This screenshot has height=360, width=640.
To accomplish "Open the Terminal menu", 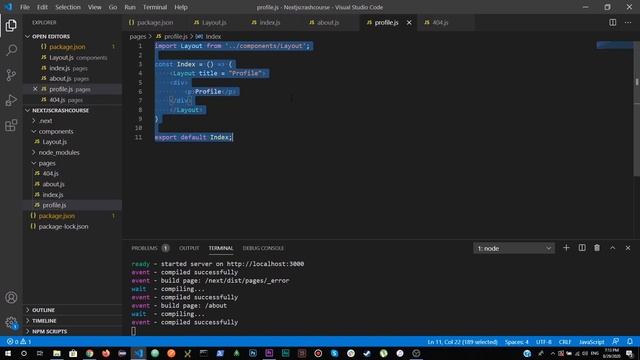I will [x=155, y=7].
